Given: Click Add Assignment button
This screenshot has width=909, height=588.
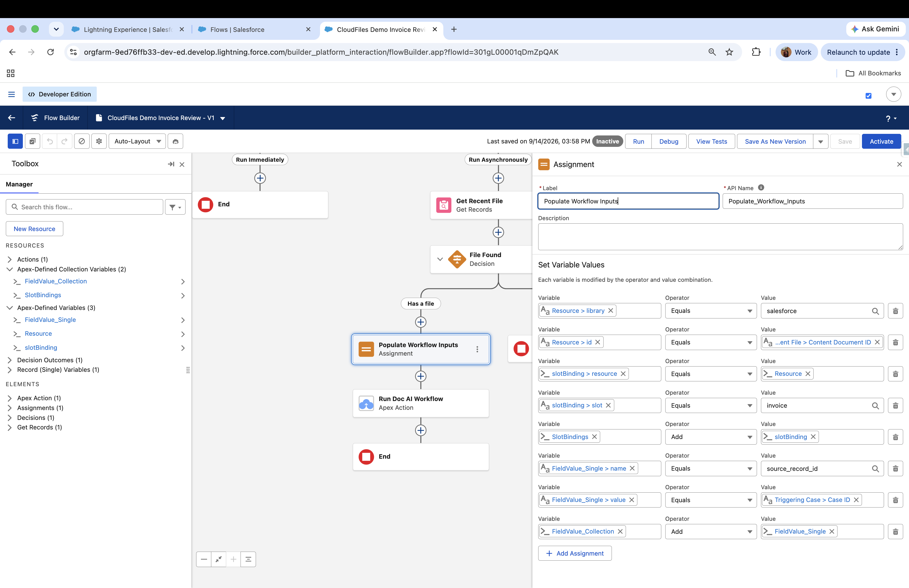Looking at the screenshot, I should pos(574,554).
